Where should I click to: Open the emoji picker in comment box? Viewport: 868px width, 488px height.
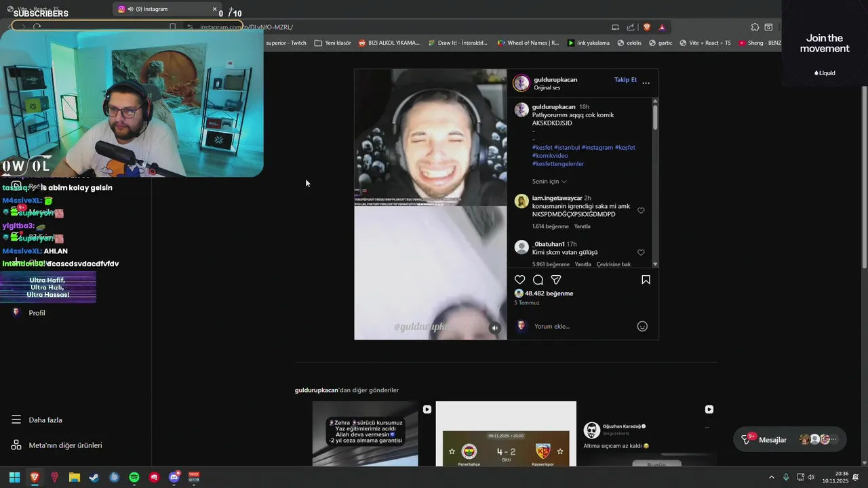coord(642,326)
